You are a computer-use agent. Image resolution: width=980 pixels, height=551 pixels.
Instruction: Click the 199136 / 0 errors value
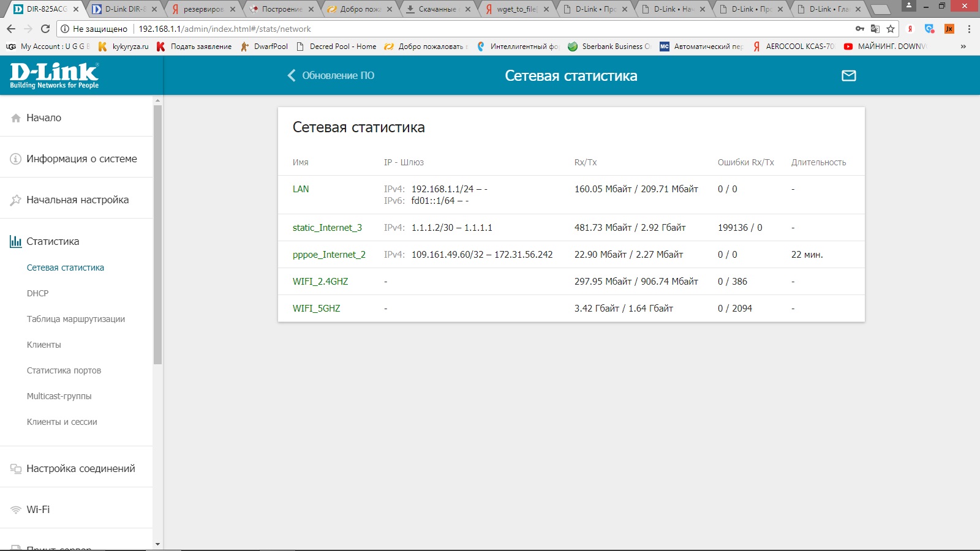(740, 228)
